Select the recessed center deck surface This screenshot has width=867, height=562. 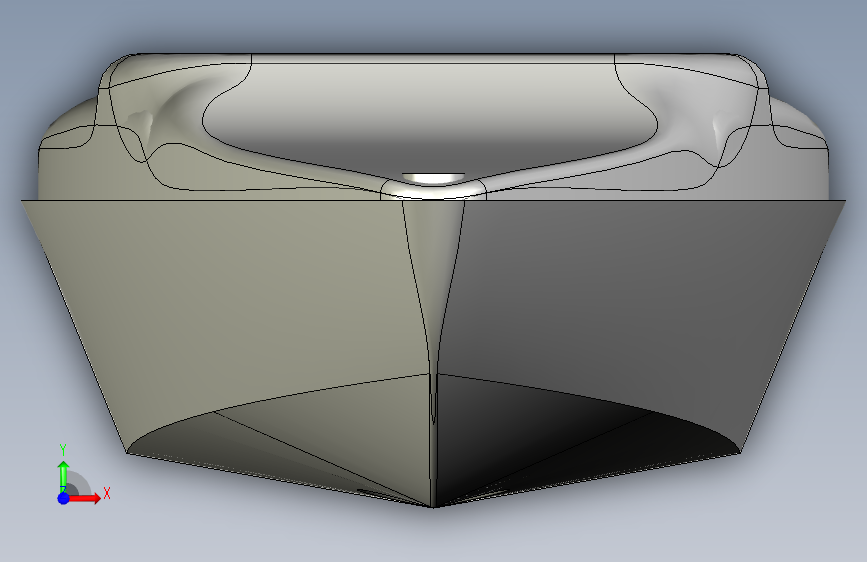[431, 111]
